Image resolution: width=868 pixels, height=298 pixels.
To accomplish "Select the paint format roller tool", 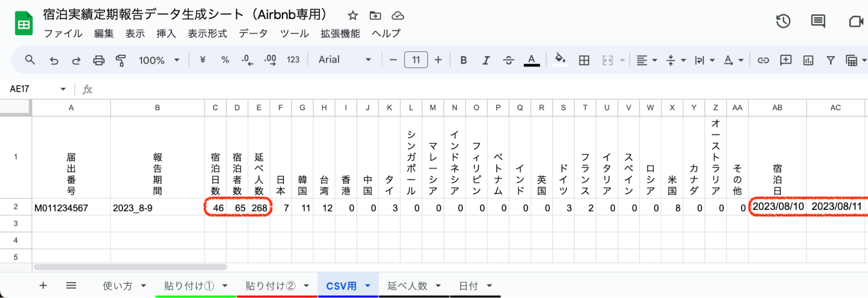I will [121, 60].
